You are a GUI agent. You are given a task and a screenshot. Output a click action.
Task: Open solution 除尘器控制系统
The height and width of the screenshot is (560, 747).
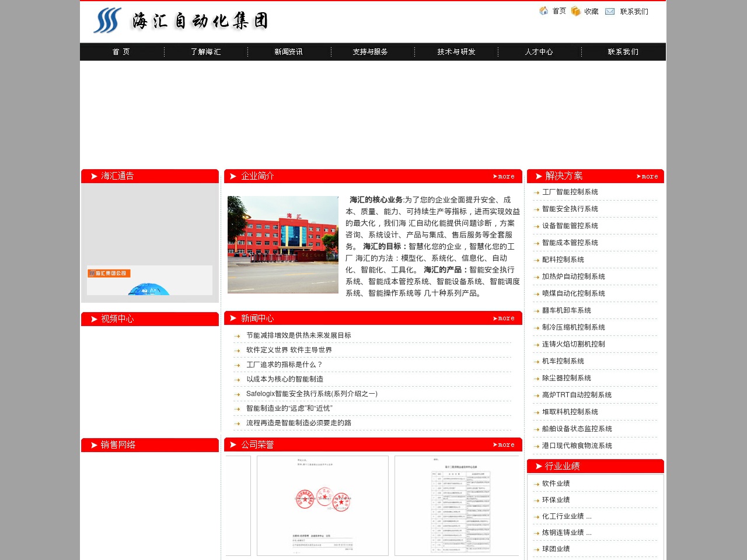[567, 378]
